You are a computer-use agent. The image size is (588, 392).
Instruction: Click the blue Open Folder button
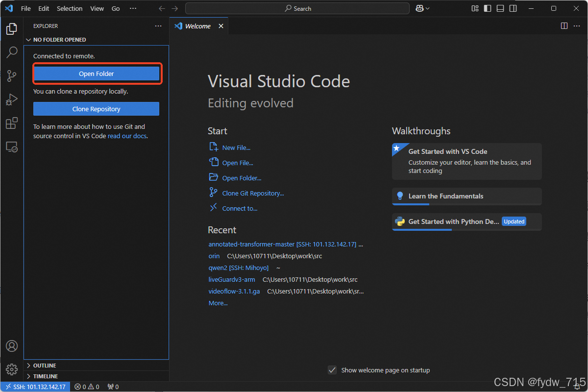[96, 73]
